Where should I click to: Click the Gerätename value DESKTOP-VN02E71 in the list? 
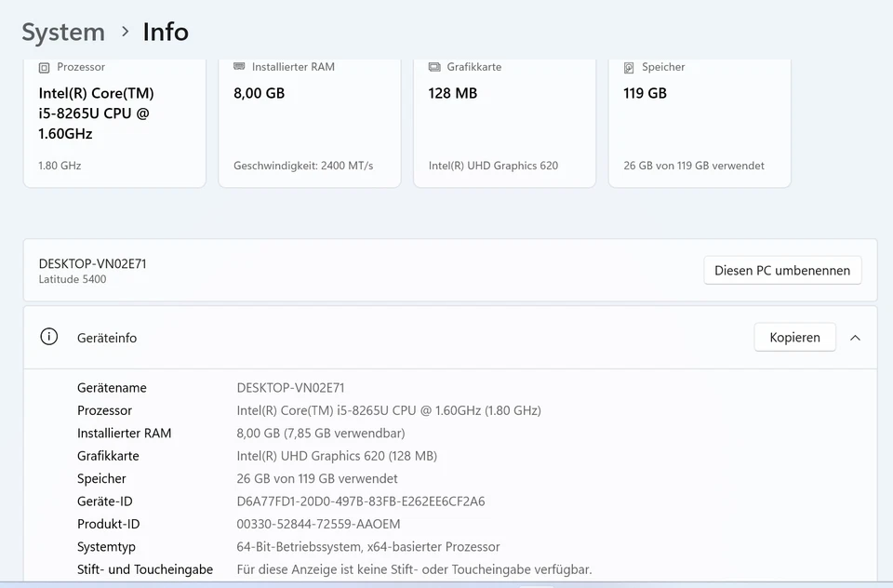pos(290,387)
